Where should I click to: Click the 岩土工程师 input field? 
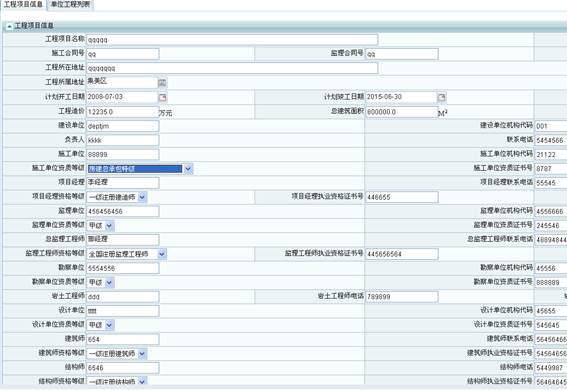(123, 297)
